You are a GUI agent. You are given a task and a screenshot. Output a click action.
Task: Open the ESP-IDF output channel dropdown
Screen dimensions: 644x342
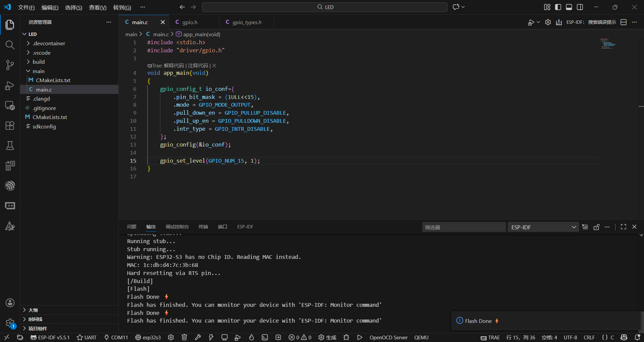[543, 227]
